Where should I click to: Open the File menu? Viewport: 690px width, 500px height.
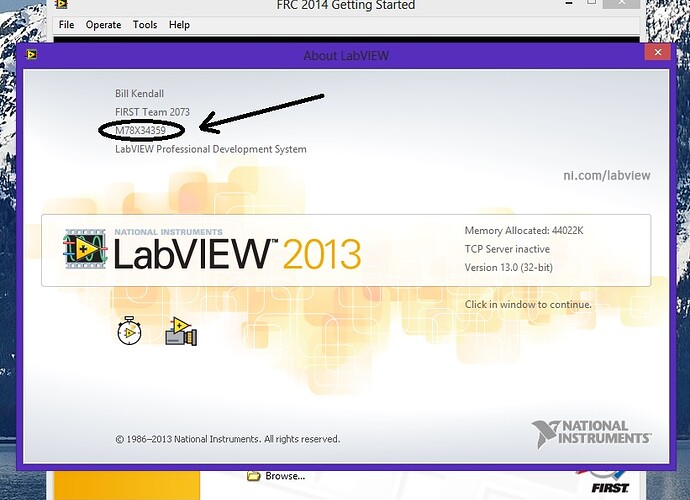coord(66,25)
